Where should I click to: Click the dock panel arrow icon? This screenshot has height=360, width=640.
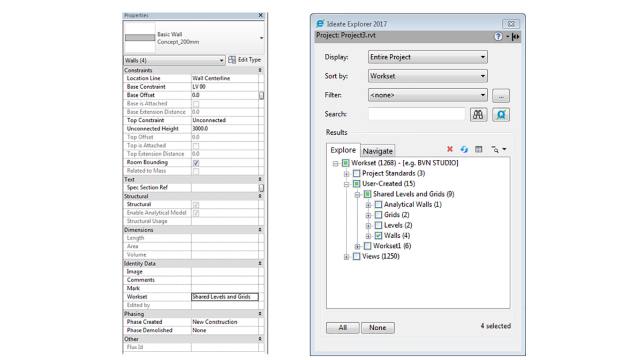click(x=516, y=37)
